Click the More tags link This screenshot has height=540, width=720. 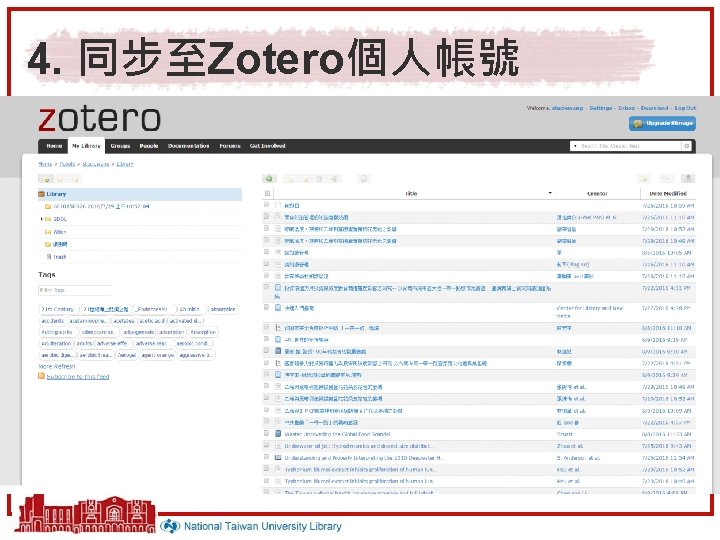coord(45,366)
